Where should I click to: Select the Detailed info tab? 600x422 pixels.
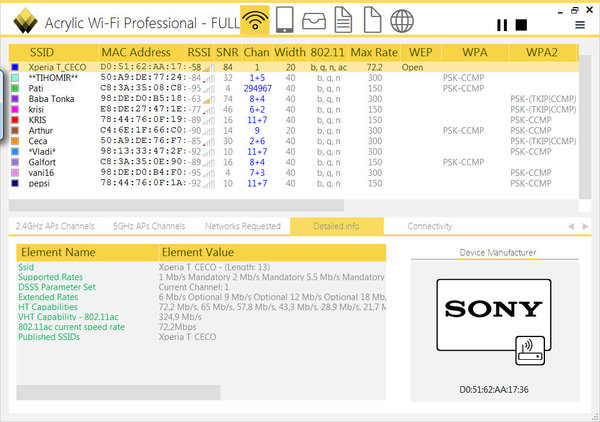[336, 226]
